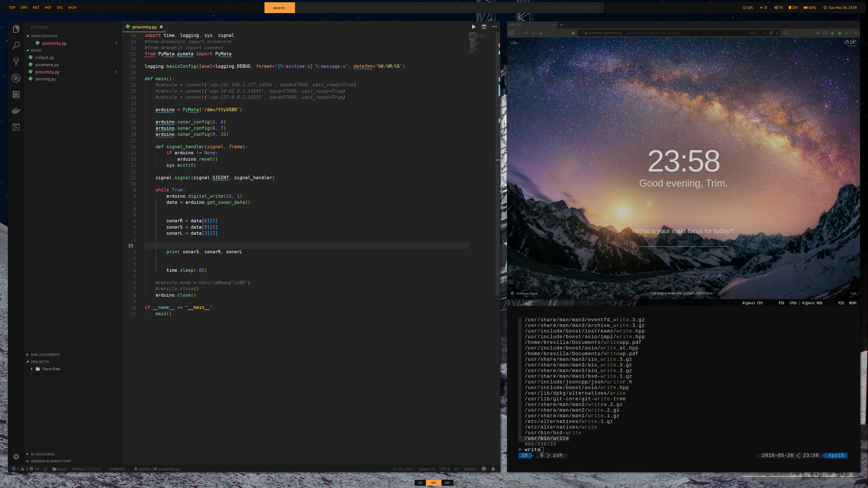Reload the browser page
Screen dimensions: 868x488
pos(533,33)
